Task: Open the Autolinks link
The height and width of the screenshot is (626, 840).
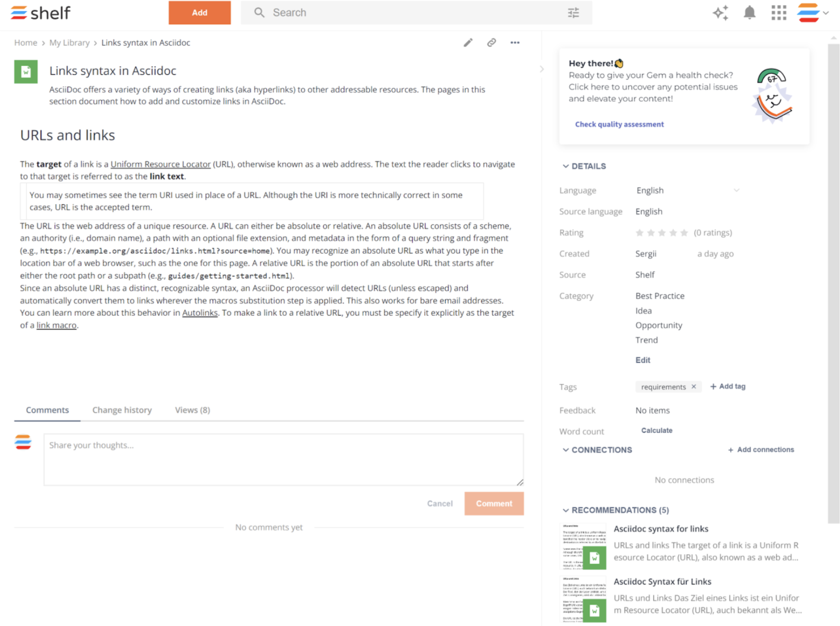Action: [x=200, y=313]
